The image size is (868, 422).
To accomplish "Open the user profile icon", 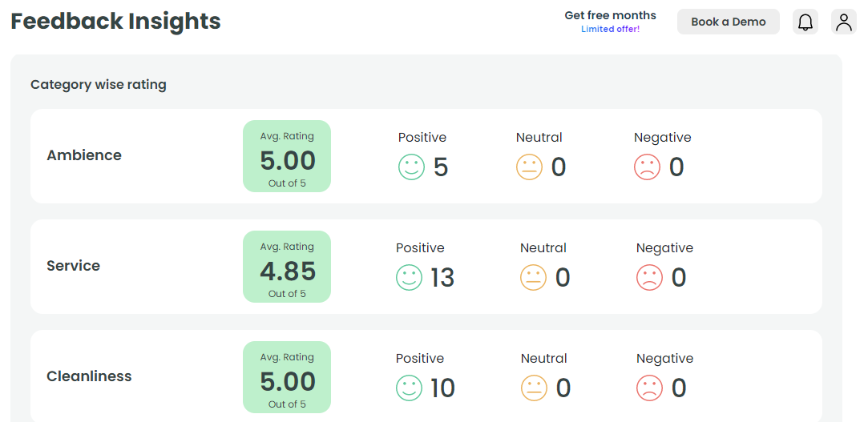I will (x=844, y=22).
